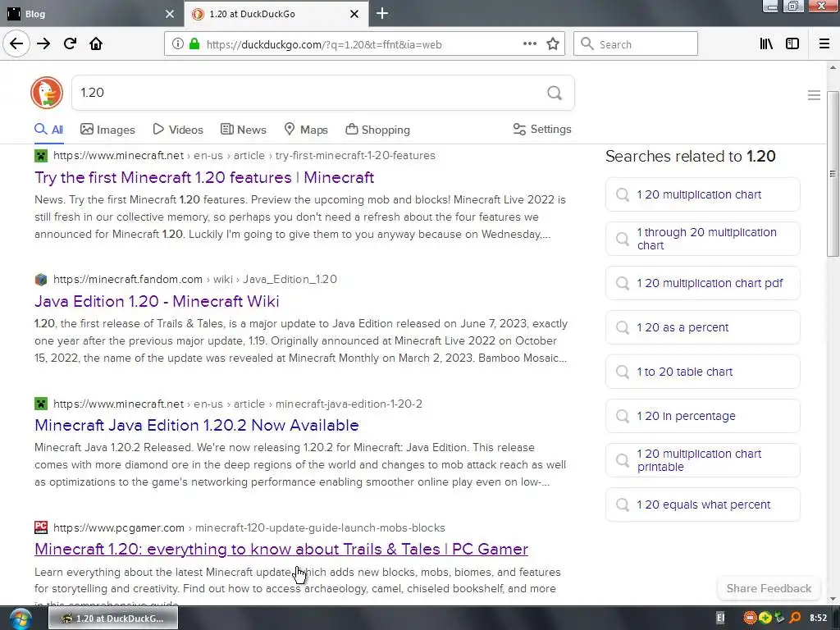Viewport: 840px width, 630px height.
Task: Reload the current page
Action: [x=70, y=44]
